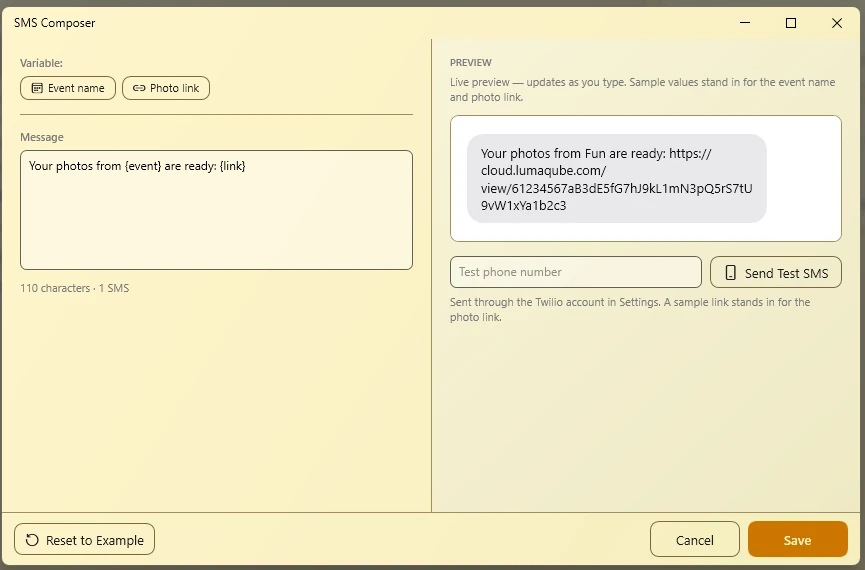The width and height of the screenshot is (865, 570).
Task: Click into the Test phone number field
Action: 576,272
